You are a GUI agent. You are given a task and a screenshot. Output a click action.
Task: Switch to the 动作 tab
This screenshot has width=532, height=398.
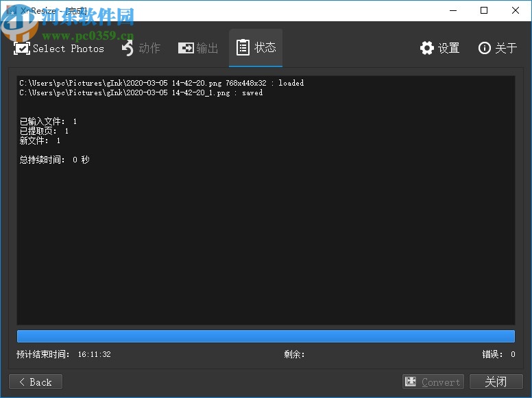click(x=141, y=48)
